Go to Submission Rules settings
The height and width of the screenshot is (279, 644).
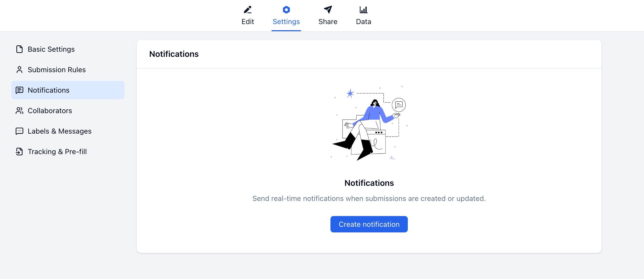[57, 69]
